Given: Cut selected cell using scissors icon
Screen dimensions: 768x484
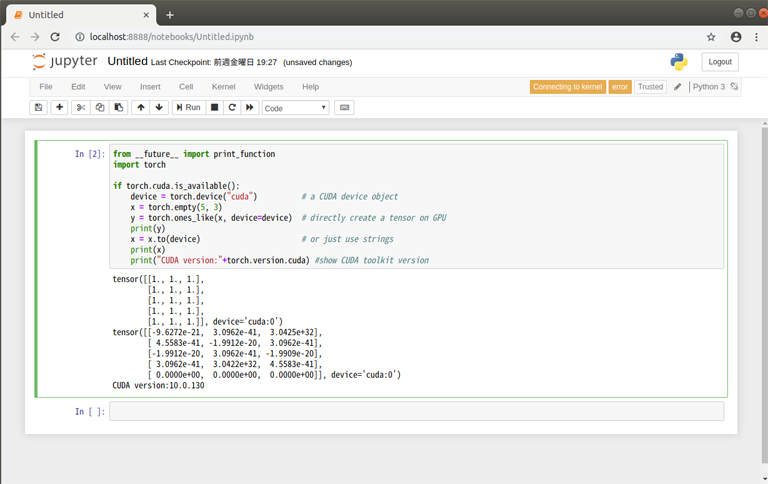Looking at the screenshot, I should (82, 107).
